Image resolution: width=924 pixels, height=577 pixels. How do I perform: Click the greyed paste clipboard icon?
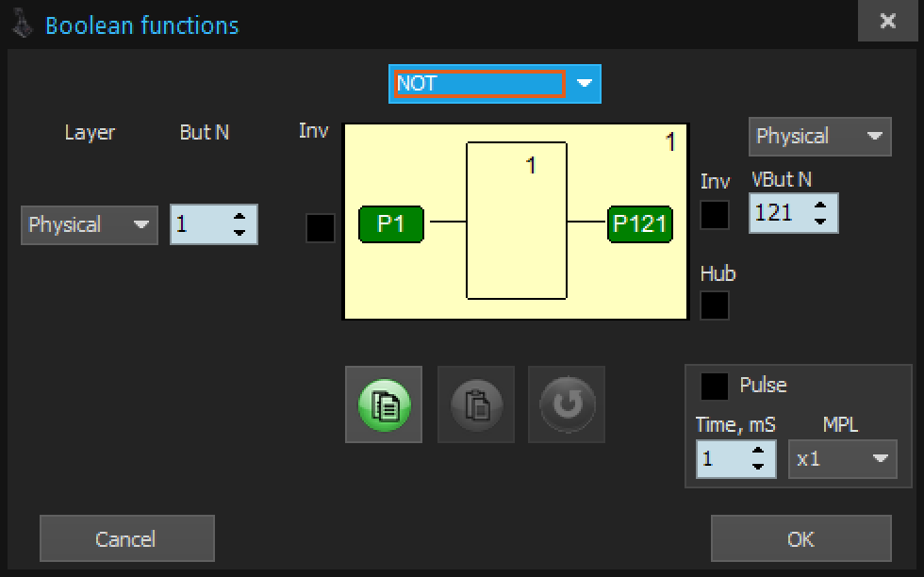pos(476,404)
